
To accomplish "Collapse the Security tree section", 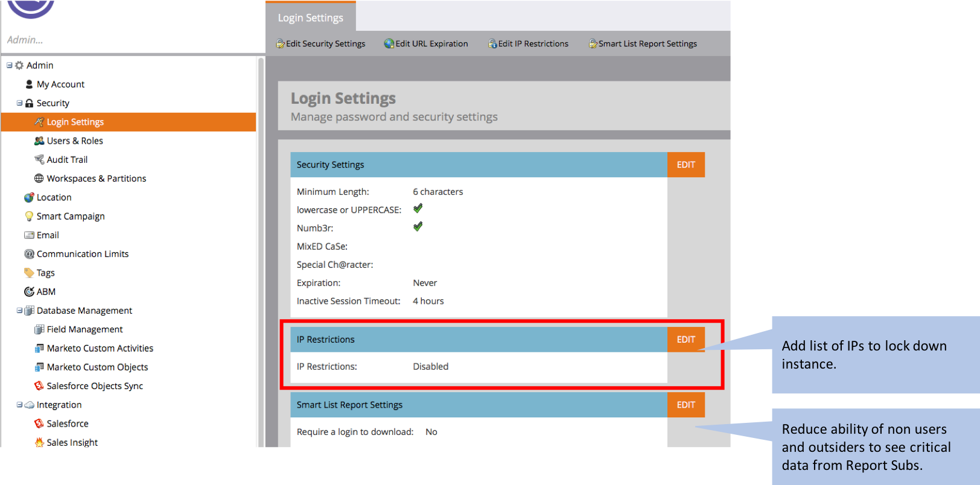I will tap(19, 103).
